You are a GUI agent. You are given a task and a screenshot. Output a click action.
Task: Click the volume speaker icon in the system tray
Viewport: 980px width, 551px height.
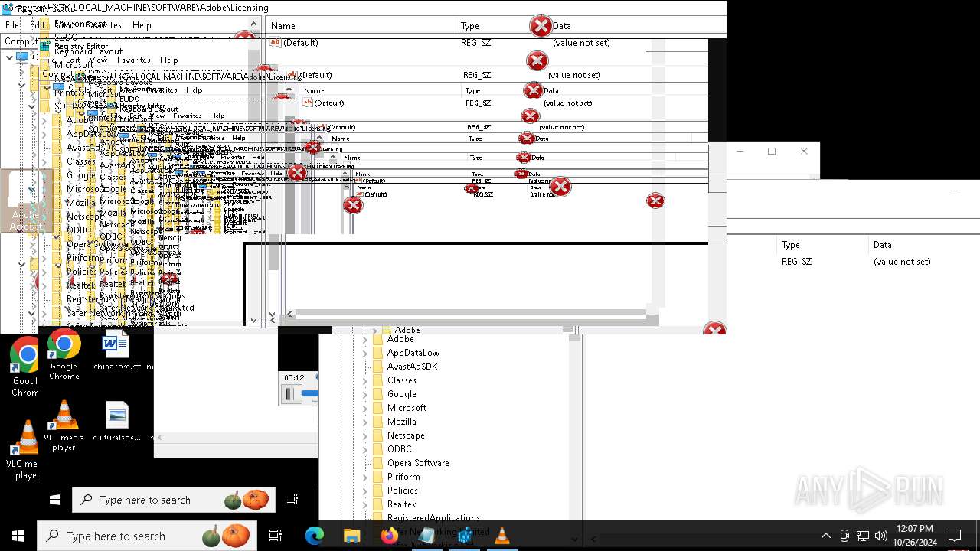[881, 536]
